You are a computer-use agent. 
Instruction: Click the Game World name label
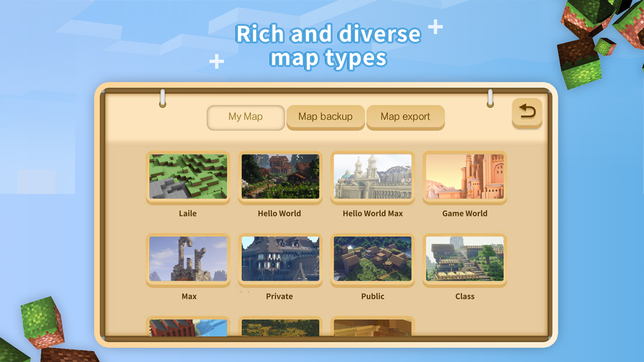coord(465,213)
